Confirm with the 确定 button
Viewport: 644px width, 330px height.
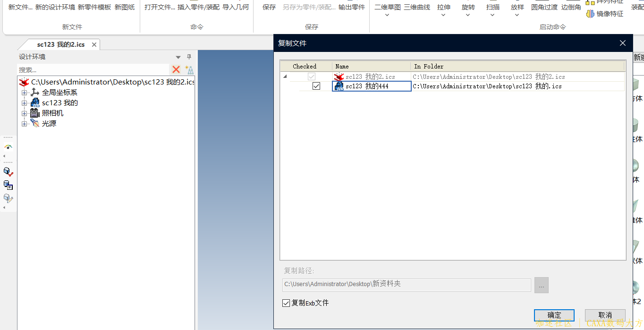tap(554, 315)
